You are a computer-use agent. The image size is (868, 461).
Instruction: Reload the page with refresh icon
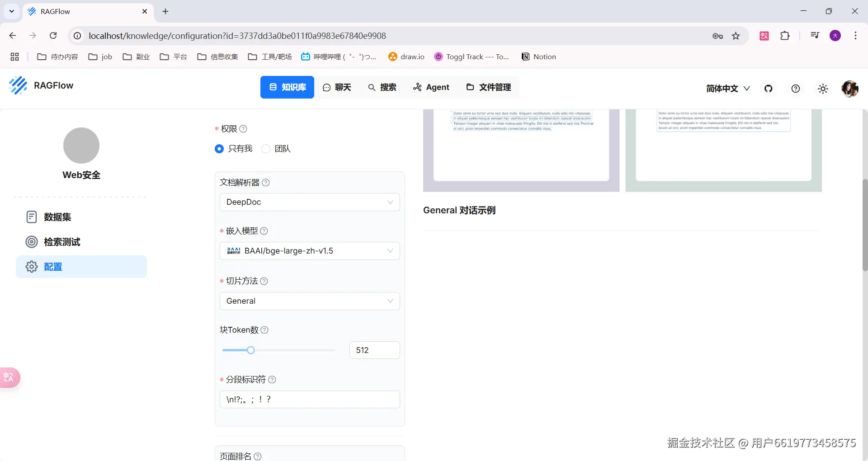coord(53,36)
